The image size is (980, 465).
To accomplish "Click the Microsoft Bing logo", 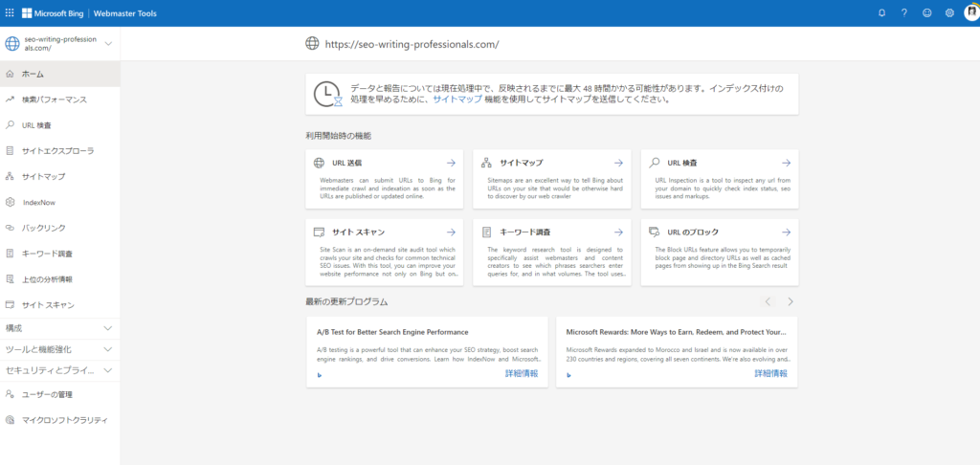I will click(x=53, y=12).
